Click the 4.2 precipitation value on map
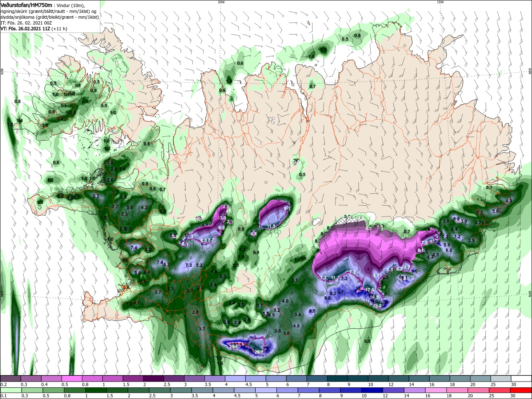This screenshot has height=399, width=532. (x=144, y=207)
